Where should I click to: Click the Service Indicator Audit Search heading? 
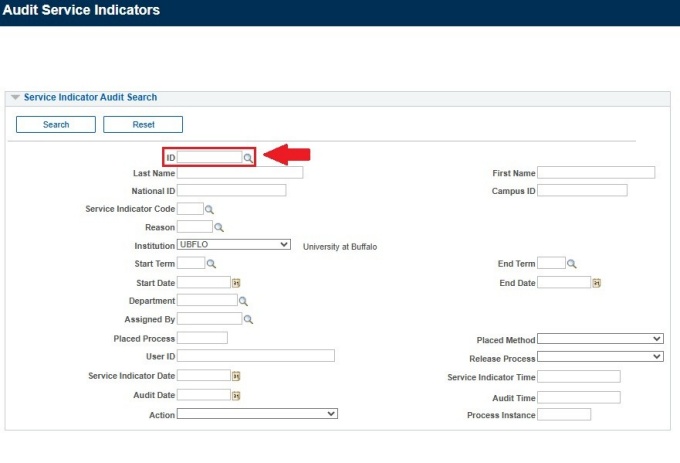pos(90,97)
